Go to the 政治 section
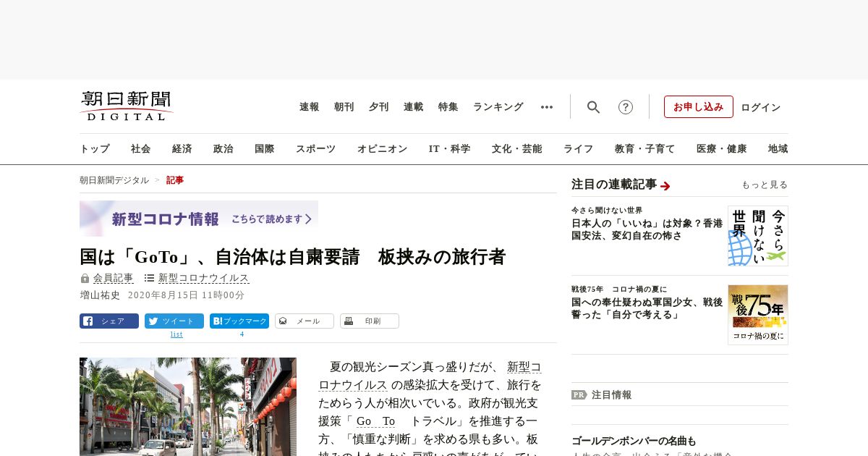 (x=224, y=149)
